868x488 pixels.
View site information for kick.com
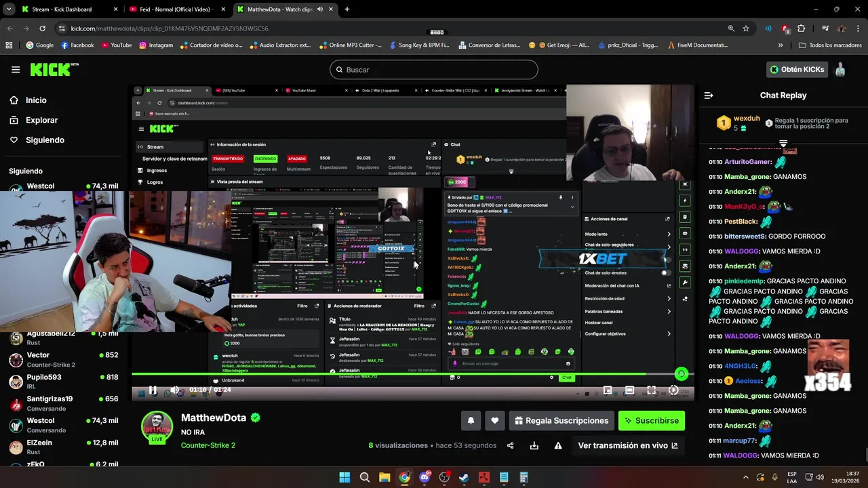62,28
